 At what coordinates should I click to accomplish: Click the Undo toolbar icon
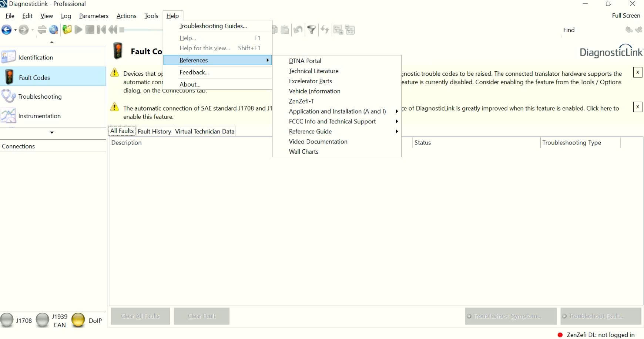[x=298, y=30]
